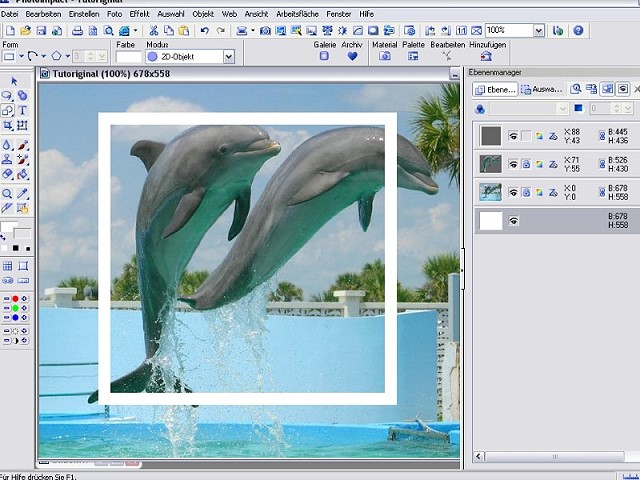Click the Paste clipboard icon

tap(184, 31)
